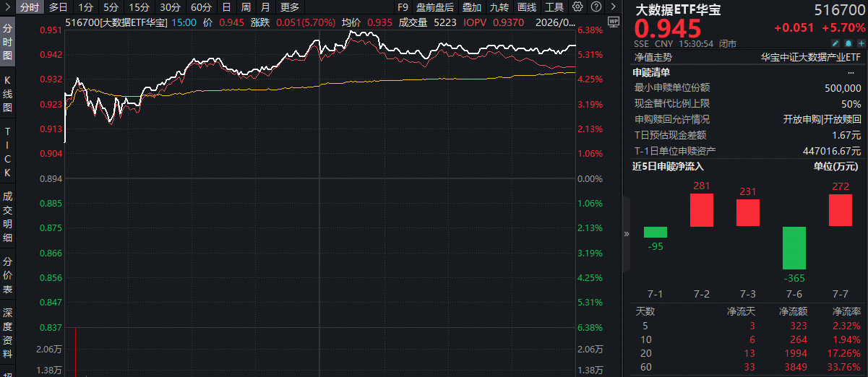Click the WP monitor icon
868x377 pixels.
pyautogui.click(x=614, y=22)
